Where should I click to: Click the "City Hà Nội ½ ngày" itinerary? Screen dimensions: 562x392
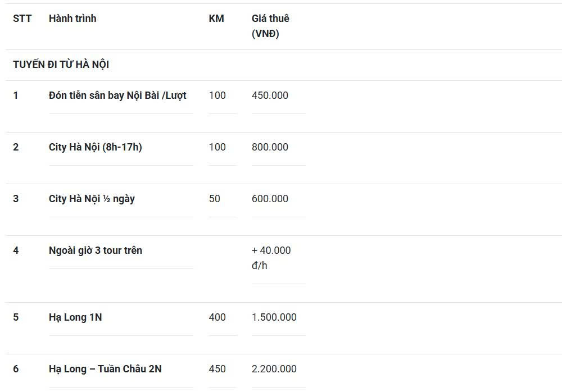click(x=92, y=199)
